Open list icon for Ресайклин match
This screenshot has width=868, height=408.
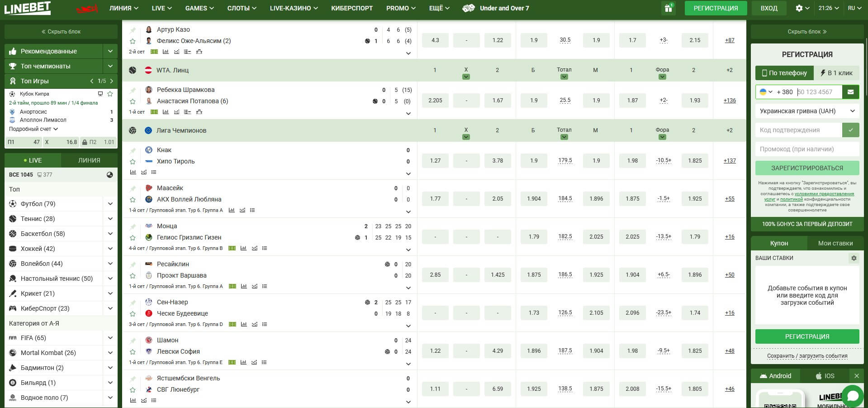click(x=265, y=286)
